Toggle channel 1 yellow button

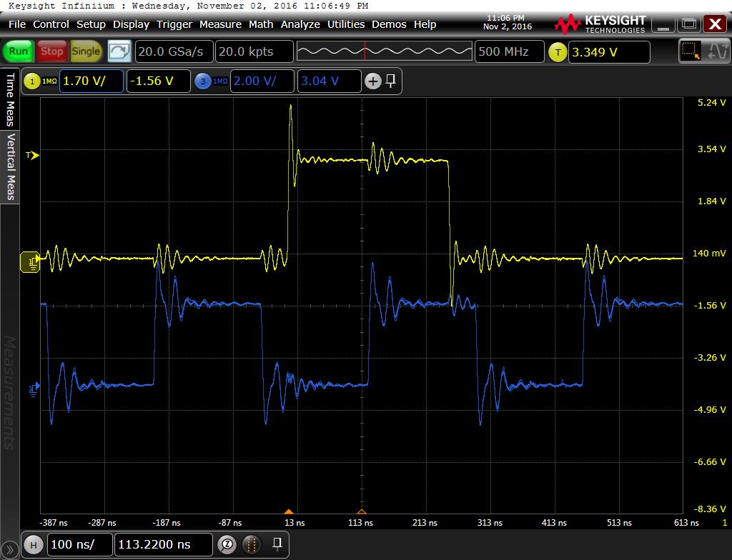pos(32,81)
